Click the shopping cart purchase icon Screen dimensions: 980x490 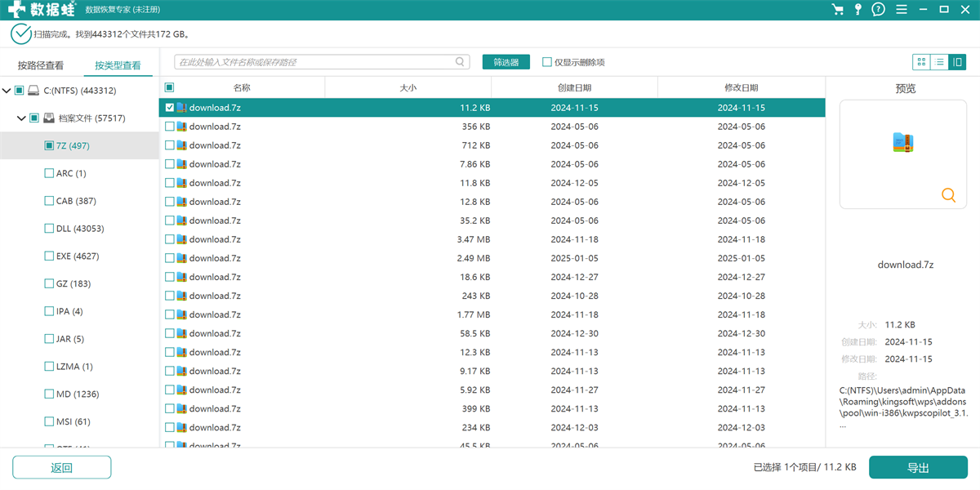[837, 9]
